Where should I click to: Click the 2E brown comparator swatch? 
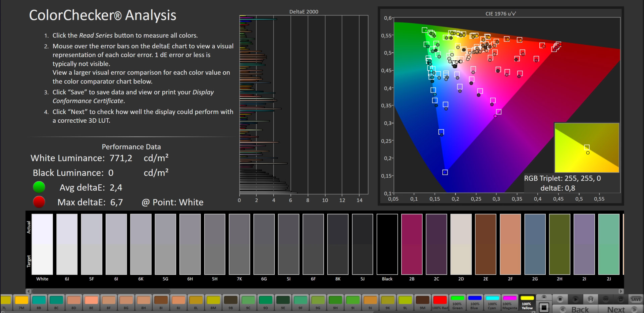486,244
